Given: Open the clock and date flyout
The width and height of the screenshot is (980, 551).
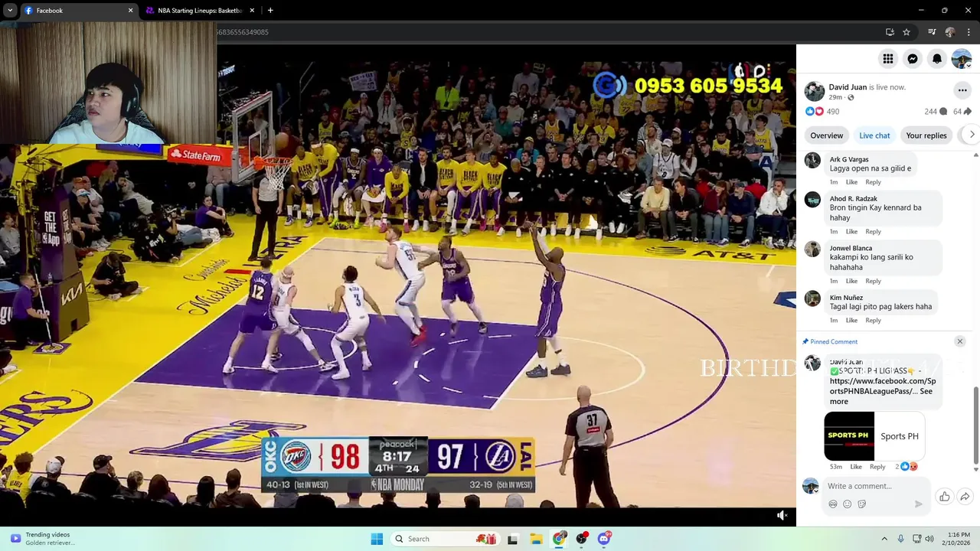Looking at the screenshot, I should 958,539.
